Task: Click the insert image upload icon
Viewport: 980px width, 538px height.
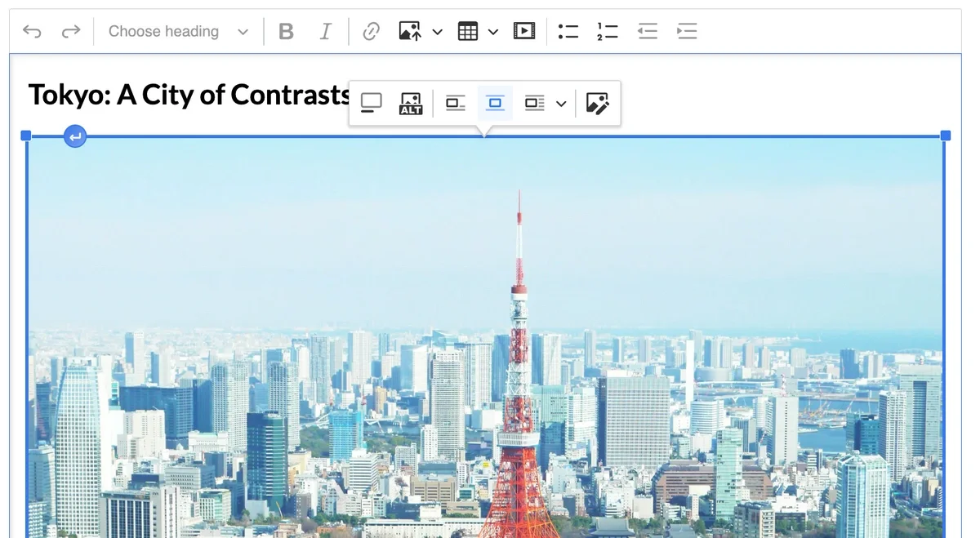Action: tap(410, 32)
